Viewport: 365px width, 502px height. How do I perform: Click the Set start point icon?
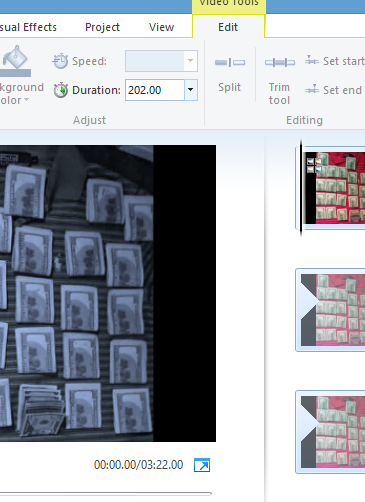click(x=312, y=61)
